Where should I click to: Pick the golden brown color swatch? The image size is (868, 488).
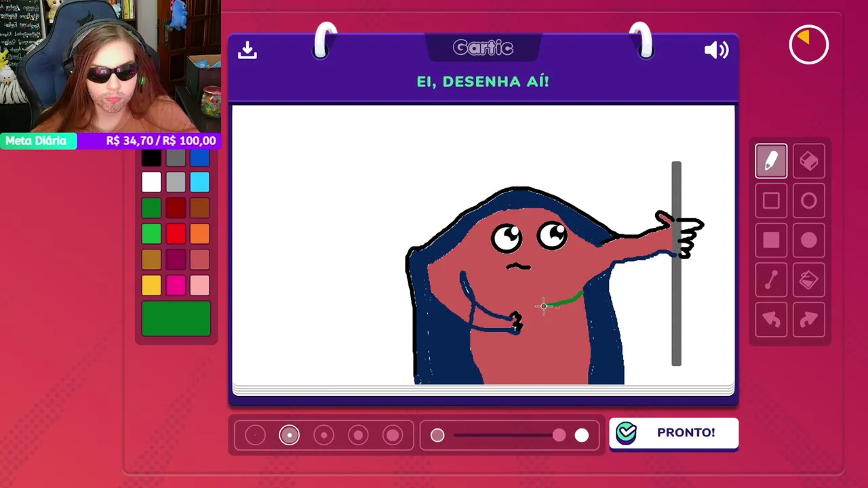(x=151, y=260)
